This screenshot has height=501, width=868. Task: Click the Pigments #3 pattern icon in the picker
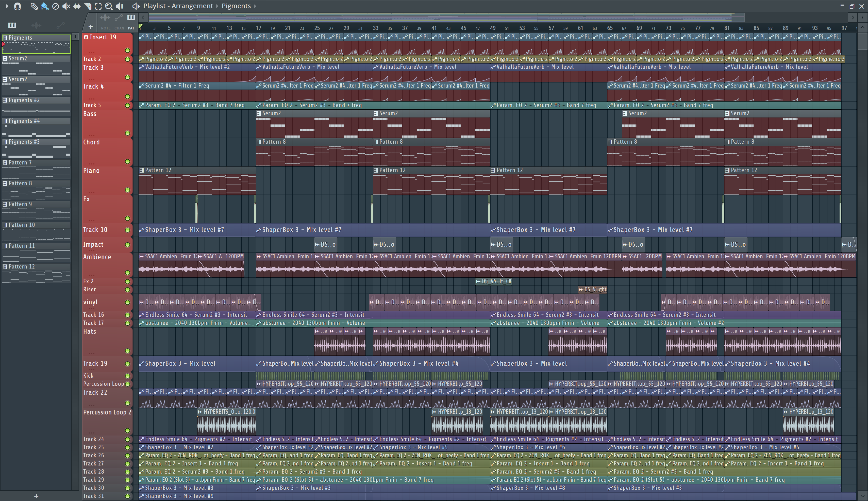tap(5, 142)
